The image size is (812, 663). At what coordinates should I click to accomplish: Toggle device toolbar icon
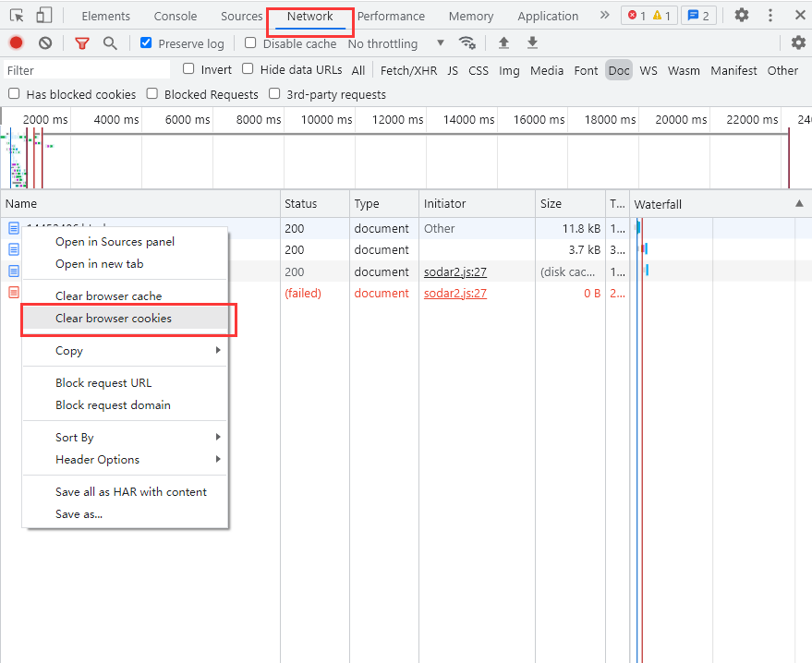point(44,16)
